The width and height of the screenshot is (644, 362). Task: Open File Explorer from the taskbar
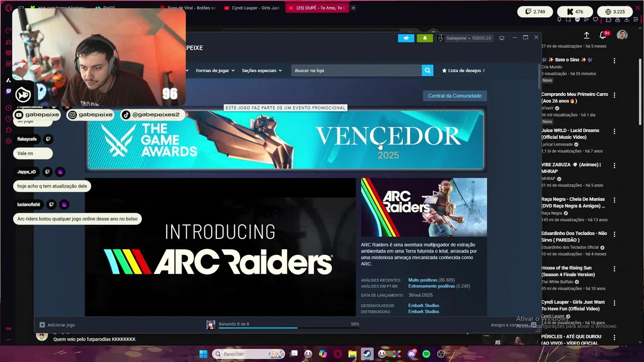(x=352, y=354)
